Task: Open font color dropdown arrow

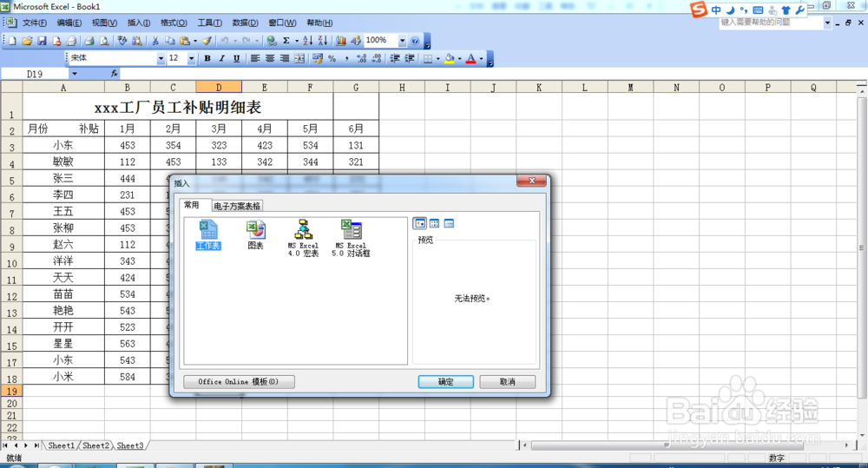Action: (481, 58)
